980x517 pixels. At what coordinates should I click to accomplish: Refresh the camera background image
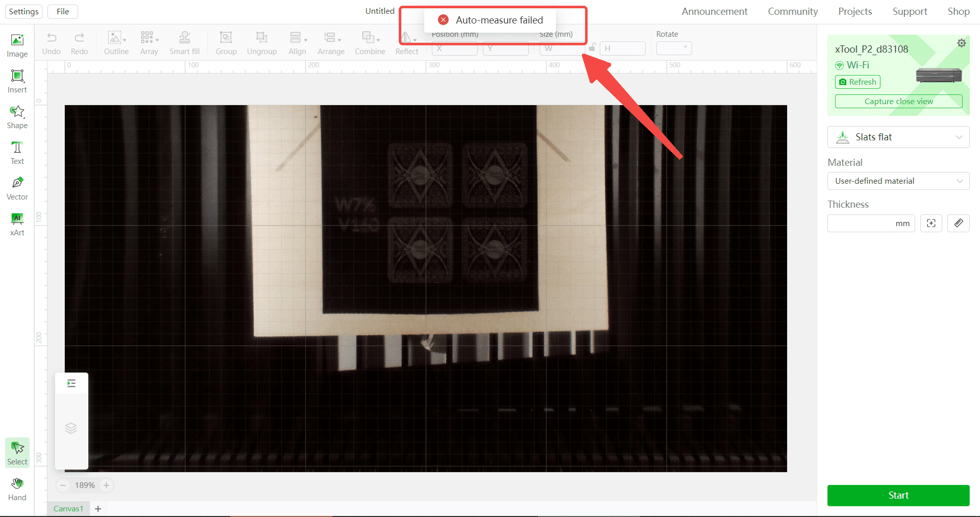[857, 82]
